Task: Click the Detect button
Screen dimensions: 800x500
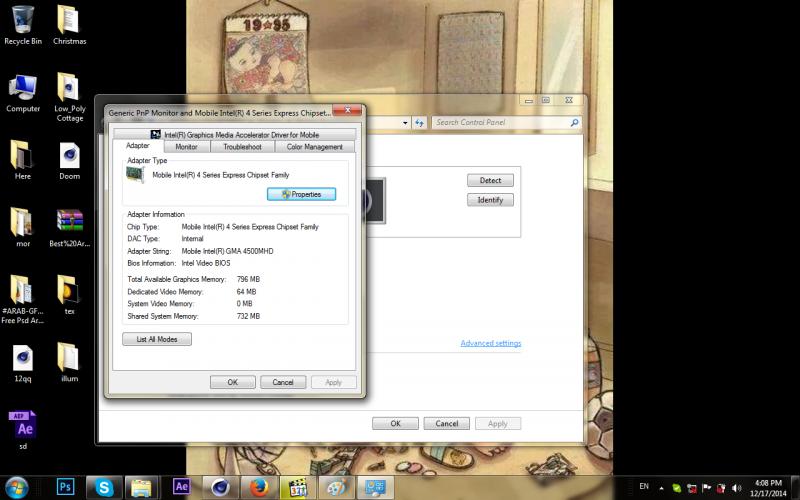Action: pyautogui.click(x=490, y=181)
